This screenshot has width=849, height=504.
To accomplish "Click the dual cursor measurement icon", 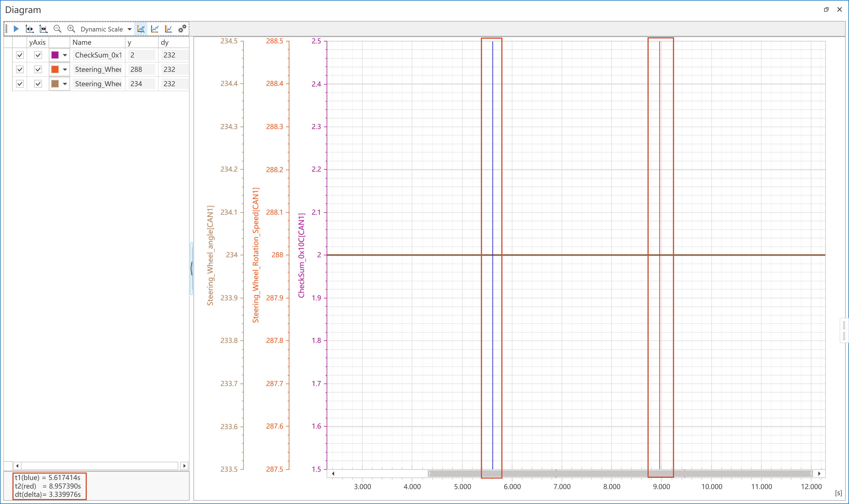I will [x=43, y=29].
